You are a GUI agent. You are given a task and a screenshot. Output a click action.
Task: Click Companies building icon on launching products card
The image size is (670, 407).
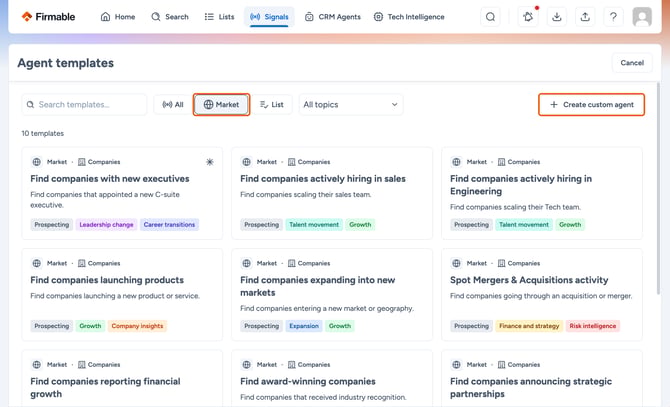(x=82, y=263)
